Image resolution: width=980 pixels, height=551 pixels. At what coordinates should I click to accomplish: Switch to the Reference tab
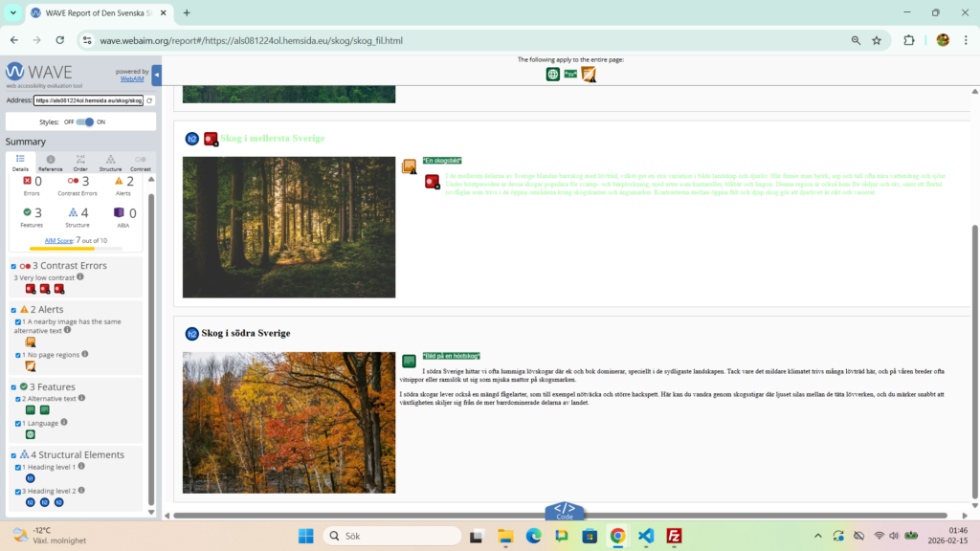pos(51,163)
